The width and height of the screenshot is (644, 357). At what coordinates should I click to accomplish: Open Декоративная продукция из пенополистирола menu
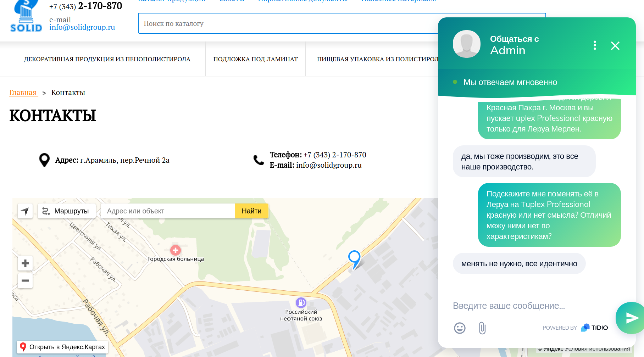[107, 59]
